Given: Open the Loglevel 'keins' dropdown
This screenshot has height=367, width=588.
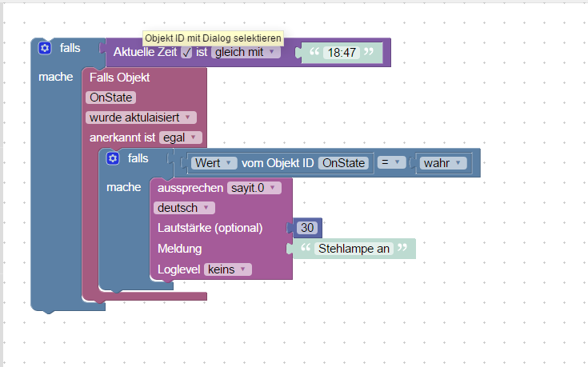Looking at the screenshot, I should [x=228, y=269].
